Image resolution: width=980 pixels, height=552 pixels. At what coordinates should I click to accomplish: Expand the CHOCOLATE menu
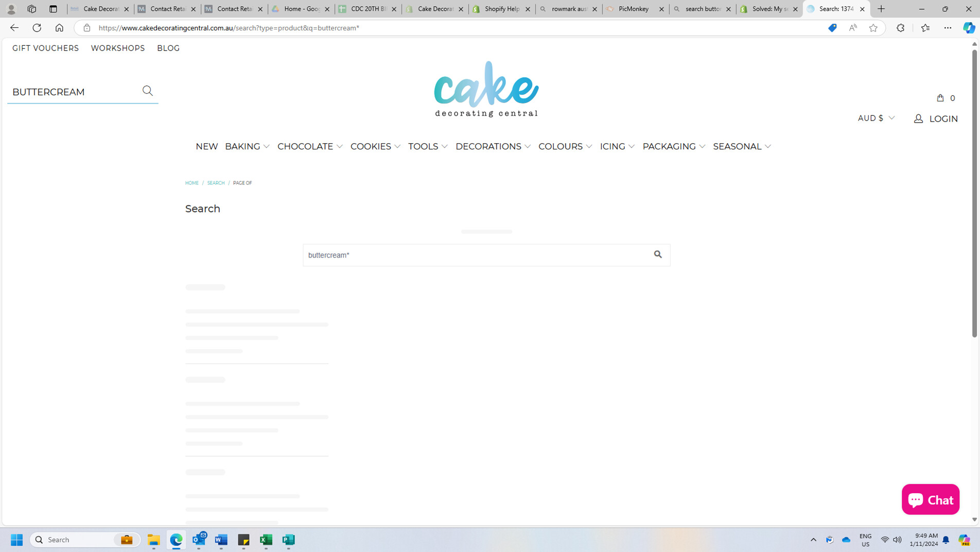coord(310,147)
